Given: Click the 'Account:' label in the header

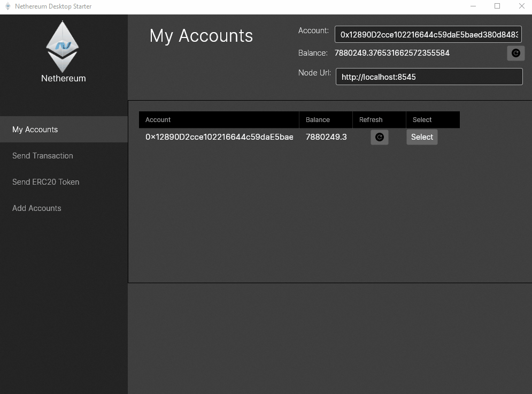Looking at the screenshot, I should tap(313, 31).
